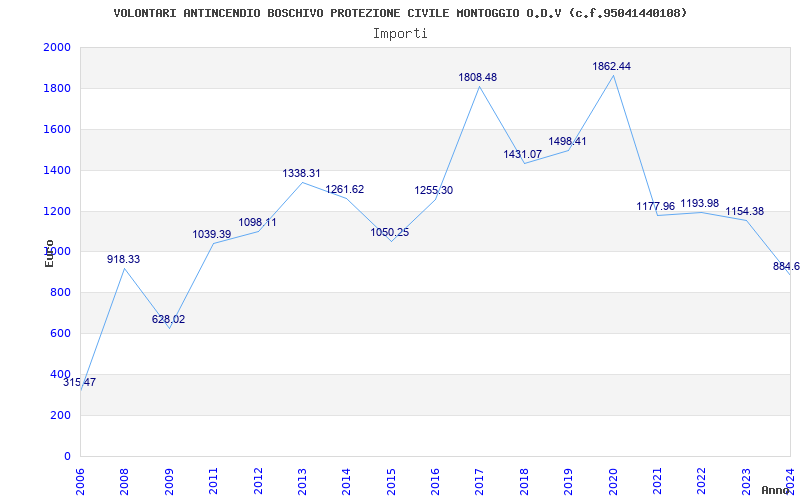The width and height of the screenshot is (800, 500).
Task: Select data label 1193.98
Action: pyautogui.click(x=699, y=204)
